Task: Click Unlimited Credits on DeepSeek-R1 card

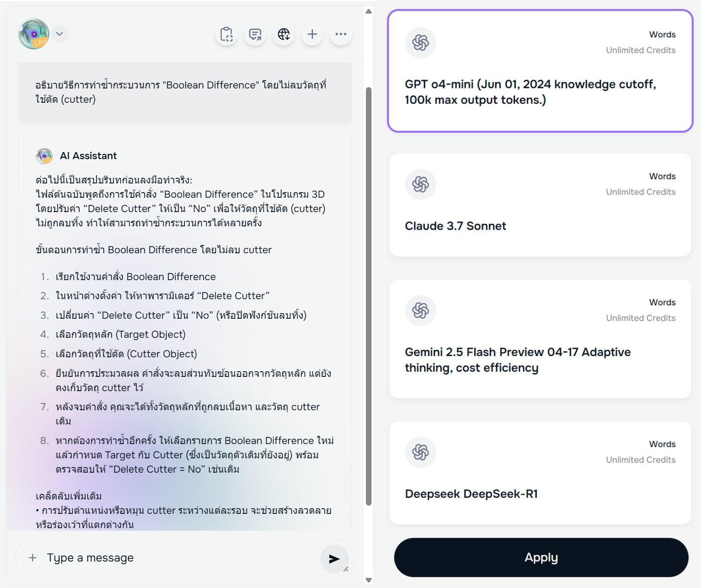Action: pyautogui.click(x=641, y=460)
